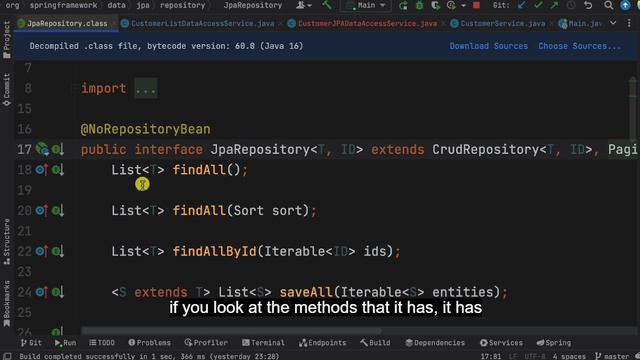
Task: Open the Main run configuration dropdown
Action: (366, 5)
